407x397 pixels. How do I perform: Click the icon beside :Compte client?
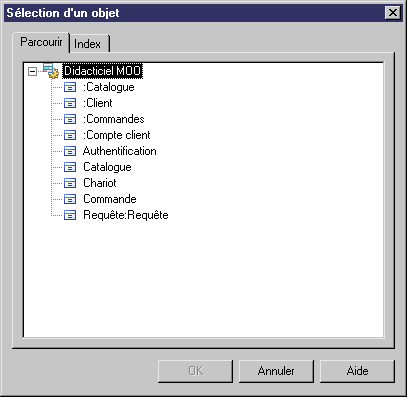pos(70,135)
